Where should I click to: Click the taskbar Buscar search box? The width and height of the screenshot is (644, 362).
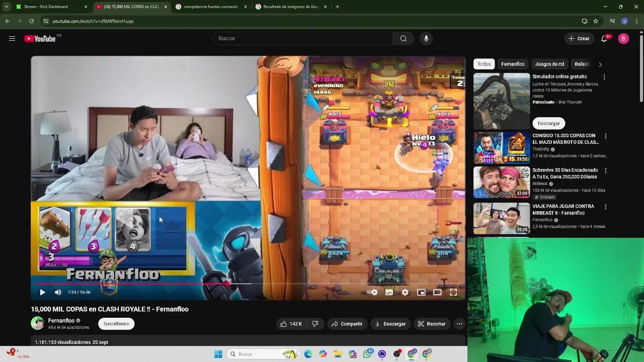click(x=262, y=354)
